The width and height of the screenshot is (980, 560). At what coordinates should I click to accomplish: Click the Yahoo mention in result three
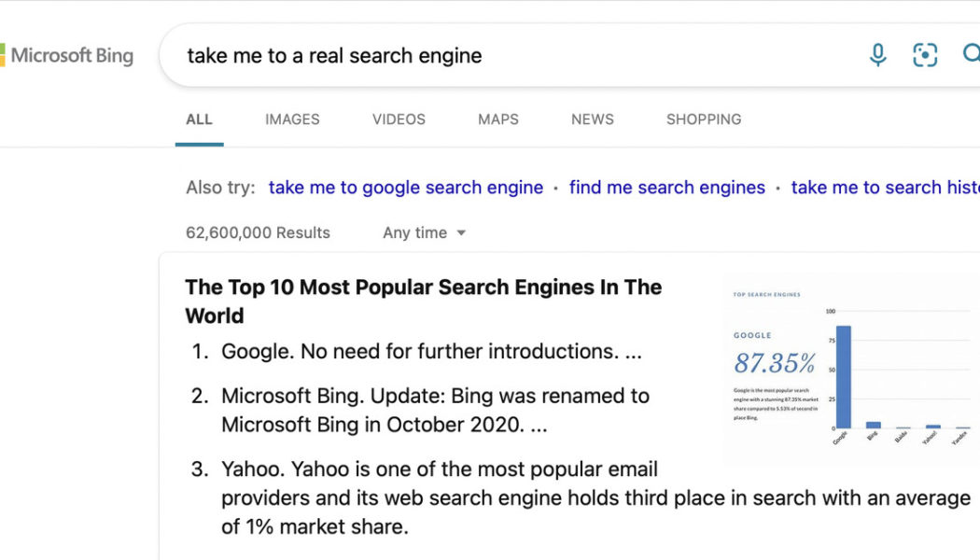tap(253, 469)
